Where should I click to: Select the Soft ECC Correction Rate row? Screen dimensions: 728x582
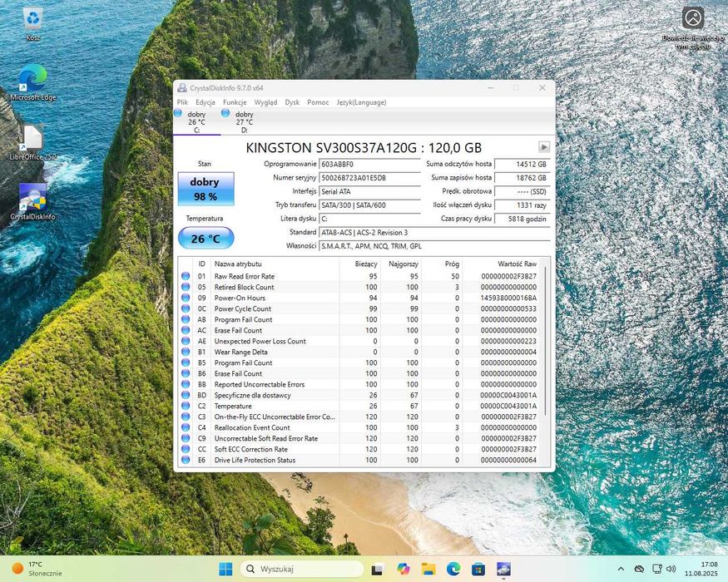(360, 449)
